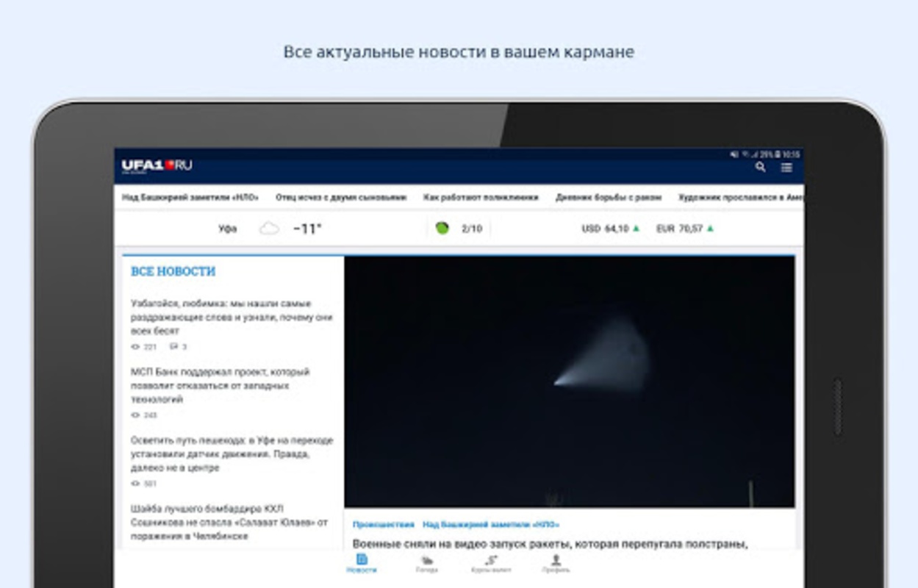918x588 pixels.
Task: Switch to the Новости bottom tab
Action: coord(362,564)
